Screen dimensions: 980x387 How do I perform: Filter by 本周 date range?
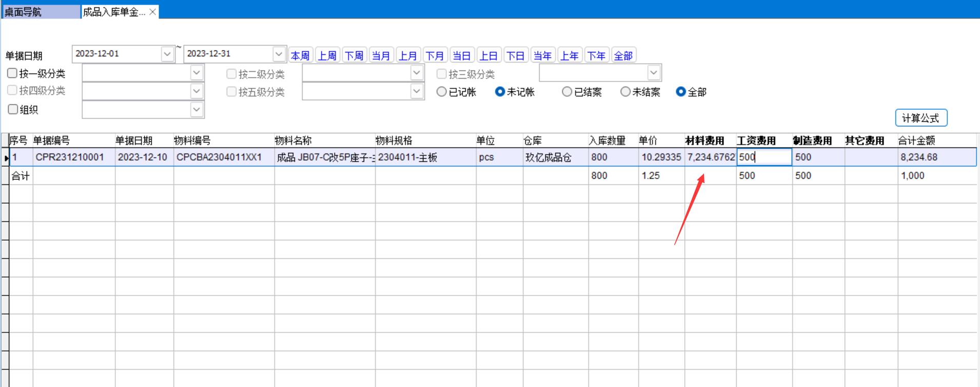click(x=300, y=55)
